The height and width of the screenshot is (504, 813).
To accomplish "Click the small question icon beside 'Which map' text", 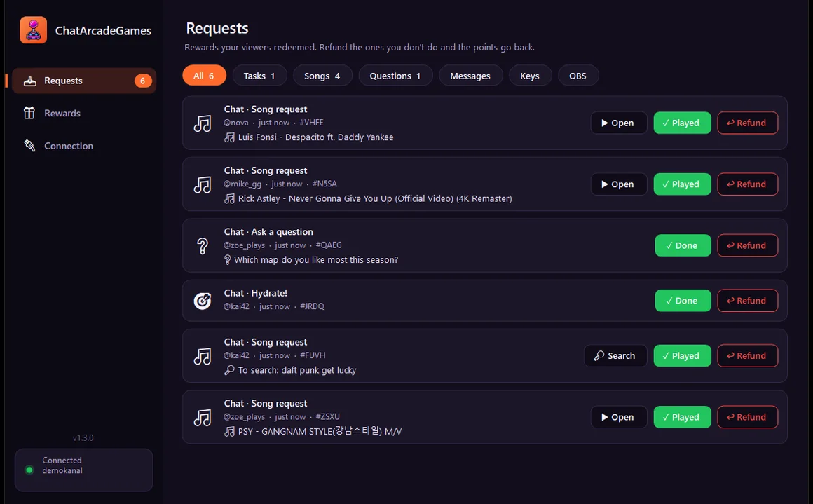I will tap(227, 260).
